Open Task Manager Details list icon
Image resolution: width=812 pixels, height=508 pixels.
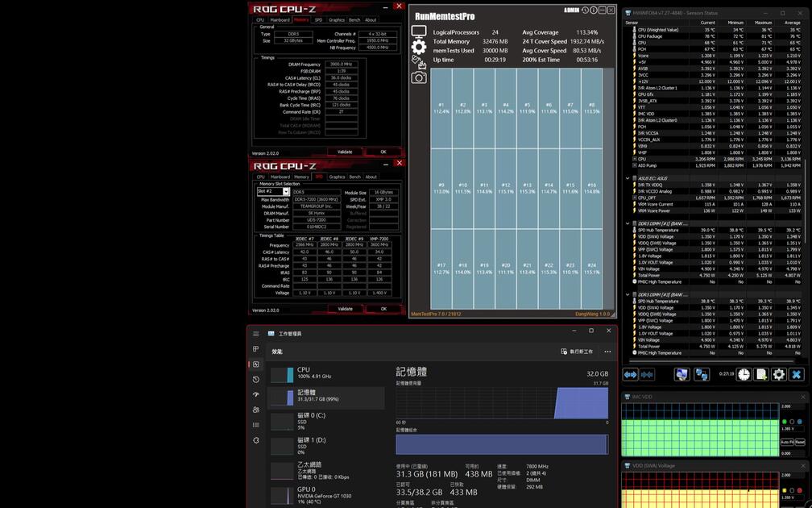tap(256, 425)
